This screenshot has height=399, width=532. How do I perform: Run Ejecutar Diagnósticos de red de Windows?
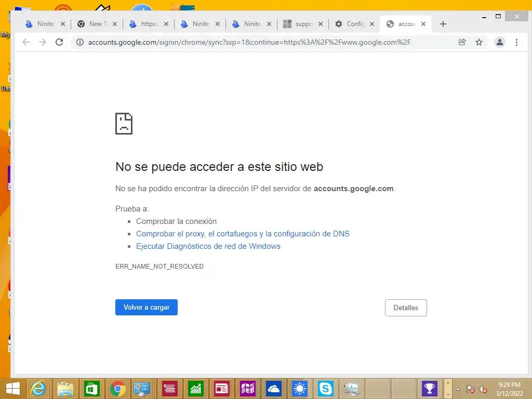point(208,246)
